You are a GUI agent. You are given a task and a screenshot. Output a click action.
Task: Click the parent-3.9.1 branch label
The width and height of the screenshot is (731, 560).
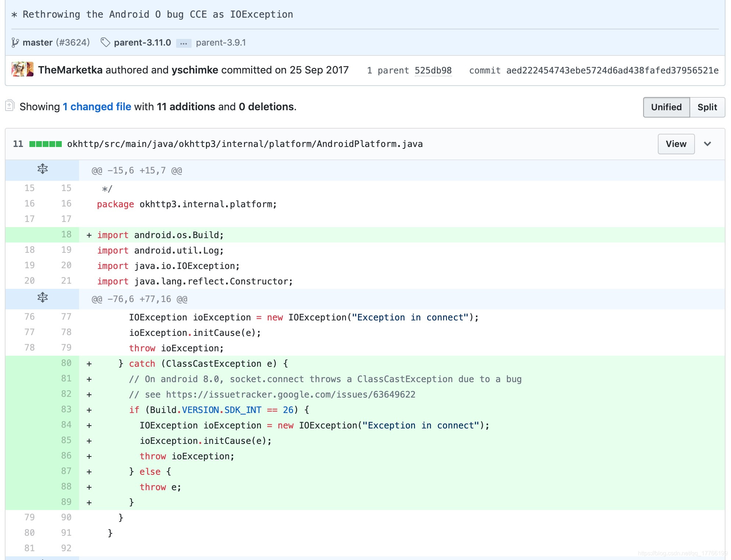220,42
